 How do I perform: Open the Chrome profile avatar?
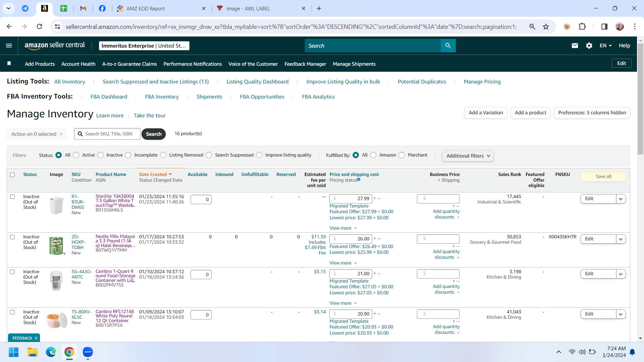[620, 26]
